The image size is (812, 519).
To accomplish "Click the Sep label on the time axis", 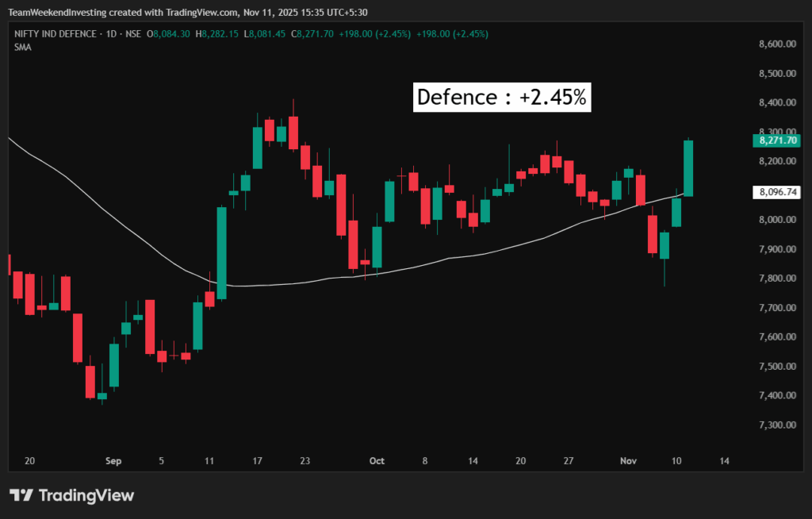I will point(113,460).
